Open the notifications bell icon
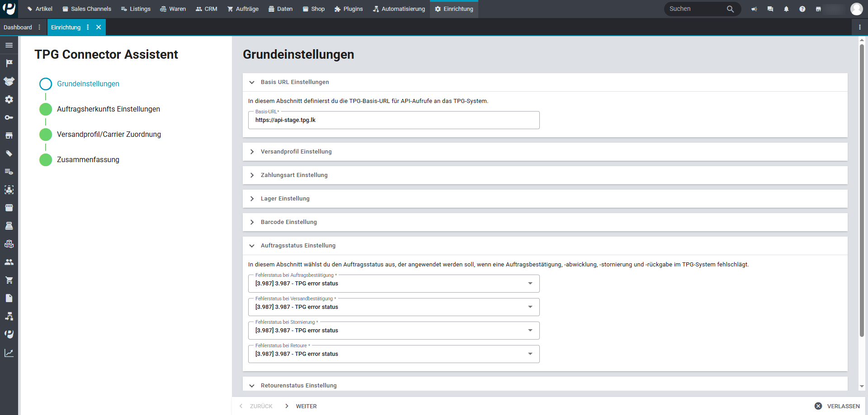The image size is (868, 415). point(786,9)
